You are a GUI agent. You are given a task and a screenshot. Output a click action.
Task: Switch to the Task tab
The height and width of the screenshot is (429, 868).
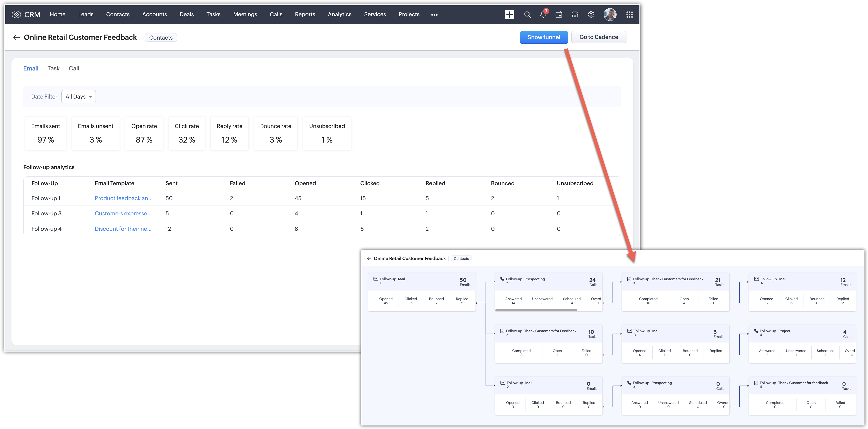53,68
